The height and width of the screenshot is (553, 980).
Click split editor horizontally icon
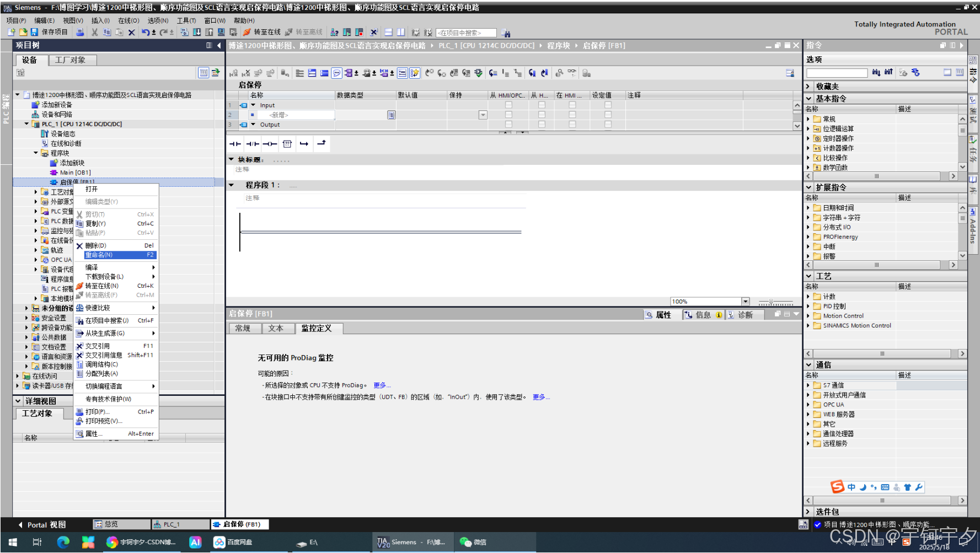[388, 33]
